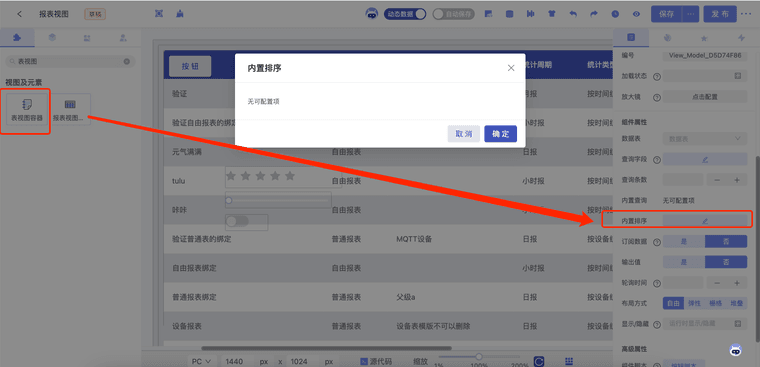Screen dimensions: 760x367
Task: Click the 编号 field View_Model_D5D74F86
Action: click(705, 55)
